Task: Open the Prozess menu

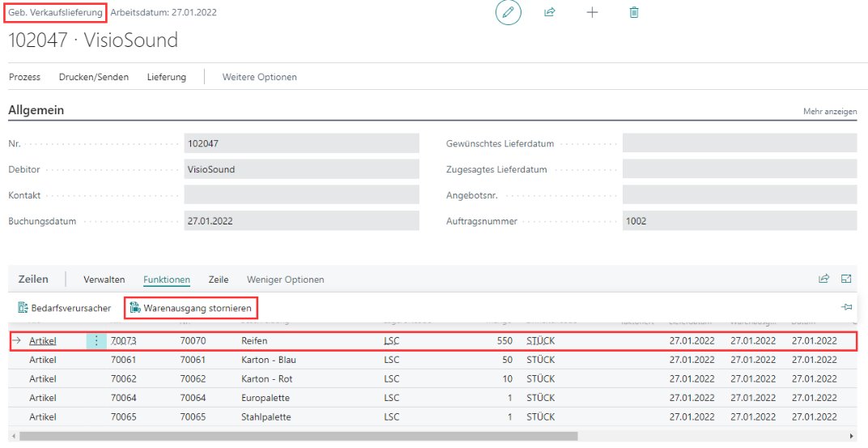Action: tap(24, 77)
